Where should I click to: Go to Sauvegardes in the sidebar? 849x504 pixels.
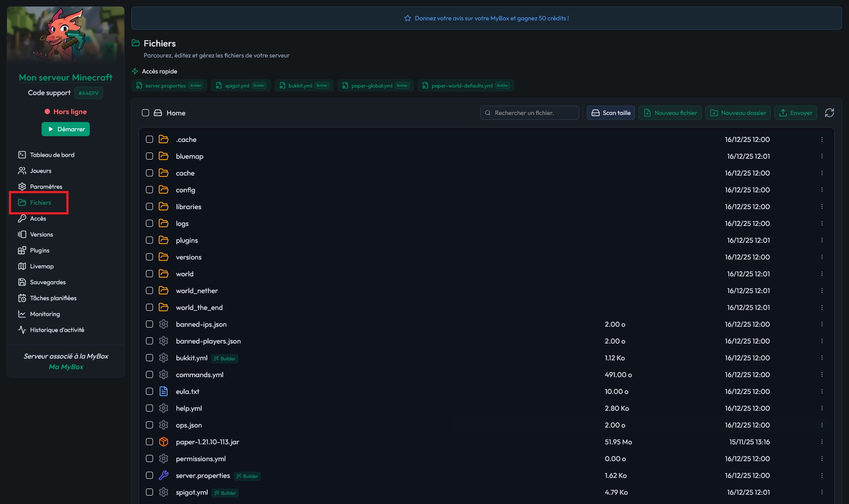pyautogui.click(x=48, y=282)
